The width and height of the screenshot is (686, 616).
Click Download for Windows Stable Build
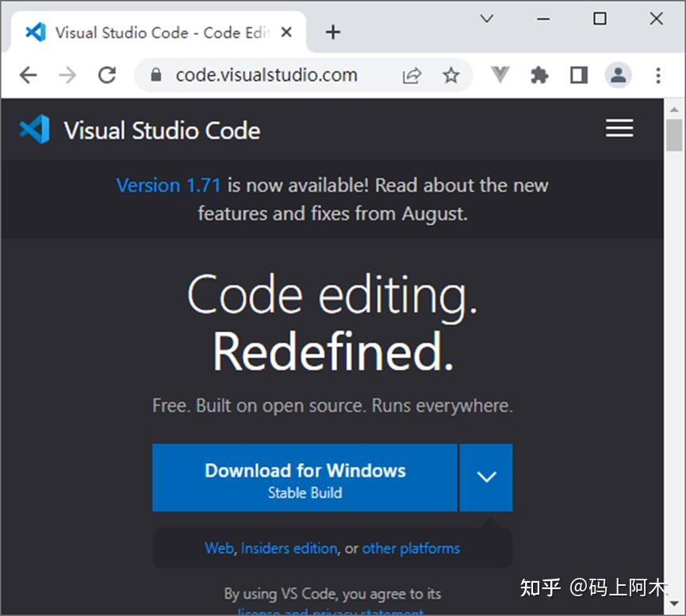305,478
